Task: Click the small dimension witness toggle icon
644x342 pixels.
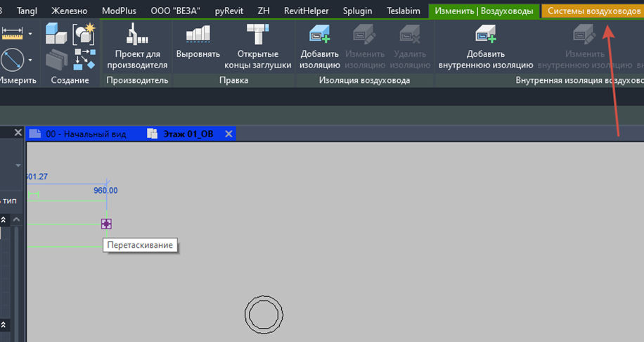Action: [x=33, y=194]
